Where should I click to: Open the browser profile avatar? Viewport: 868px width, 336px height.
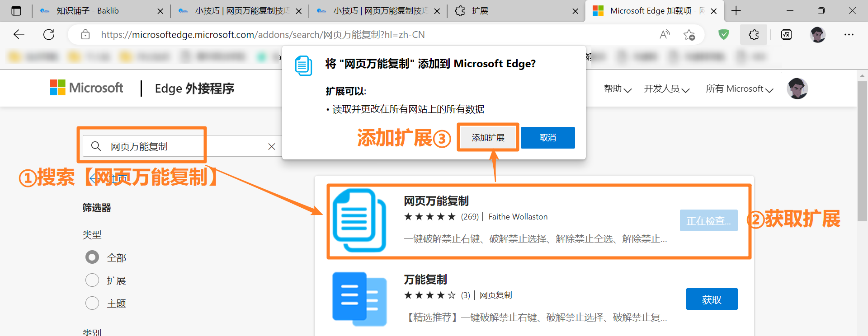point(818,34)
